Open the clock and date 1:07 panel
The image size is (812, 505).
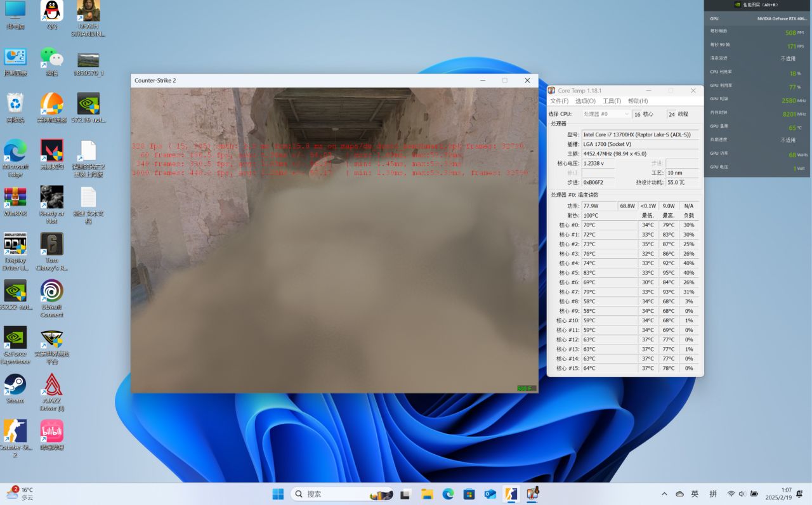[778, 494]
